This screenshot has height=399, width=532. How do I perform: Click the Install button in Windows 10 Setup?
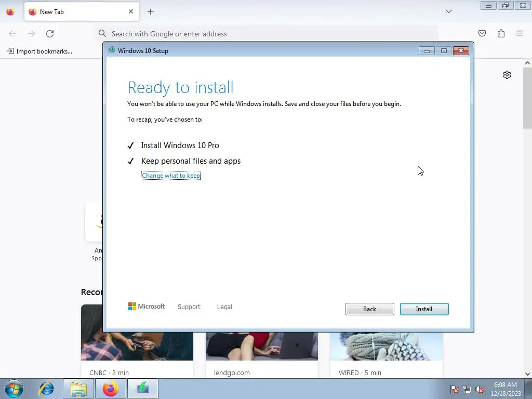(x=424, y=309)
